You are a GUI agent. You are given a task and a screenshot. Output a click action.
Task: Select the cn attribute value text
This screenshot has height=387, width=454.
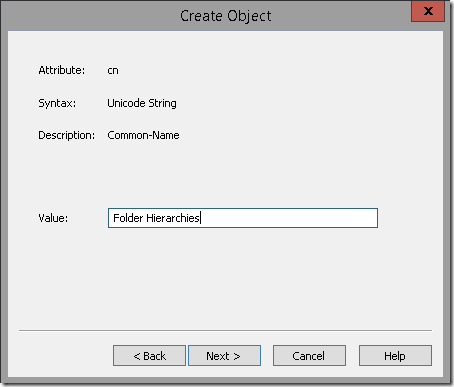point(113,71)
